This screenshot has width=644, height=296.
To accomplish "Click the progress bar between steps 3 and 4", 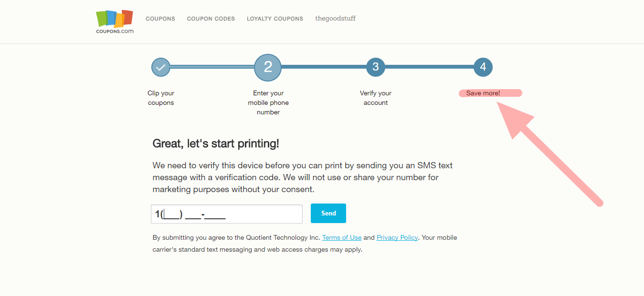I will (x=429, y=67).
